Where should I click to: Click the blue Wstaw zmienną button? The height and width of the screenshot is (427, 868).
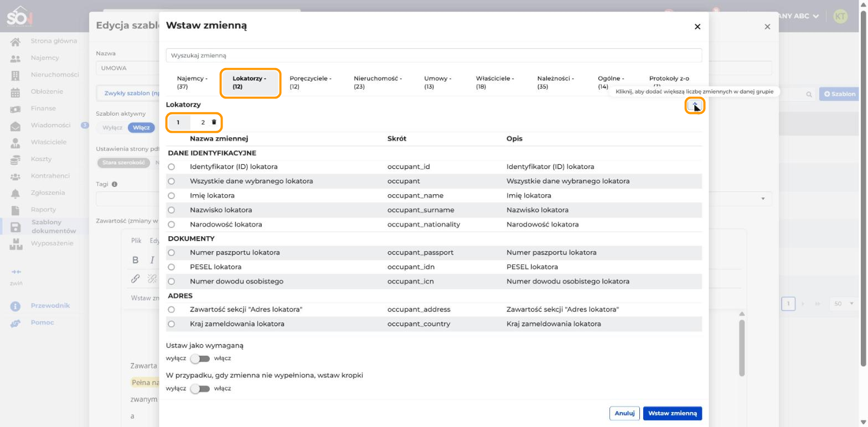point(673,413)
